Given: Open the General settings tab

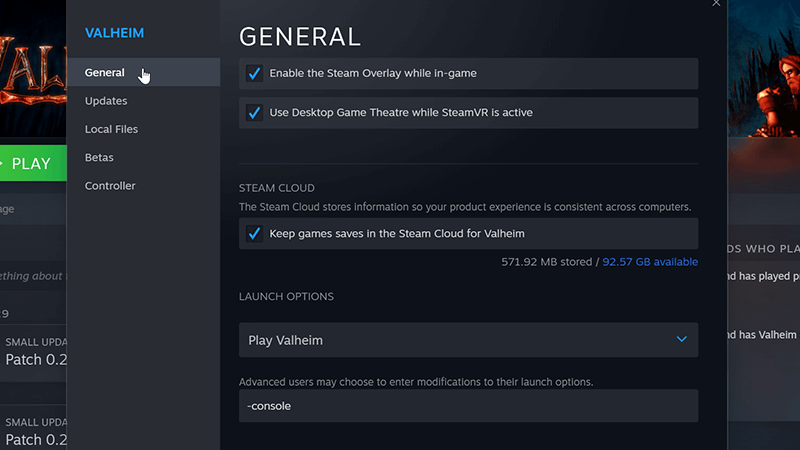Looking at the screenshot, I should [143, 72].
